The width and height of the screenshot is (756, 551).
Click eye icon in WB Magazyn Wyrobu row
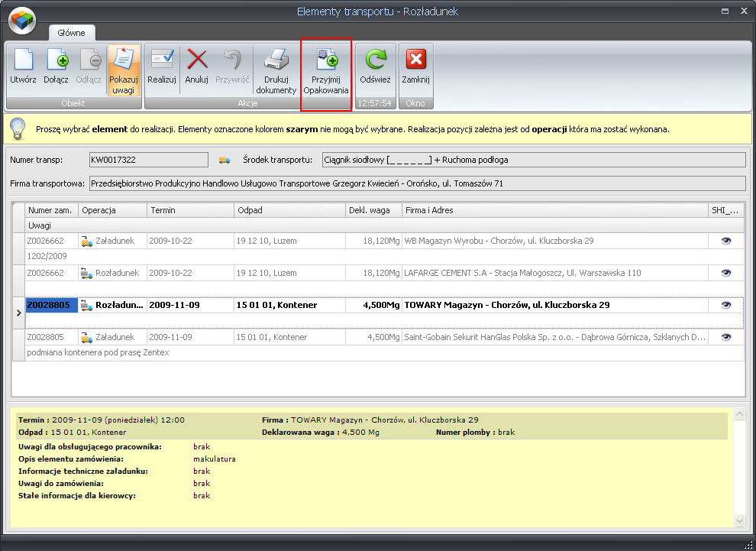click(726, 241)
